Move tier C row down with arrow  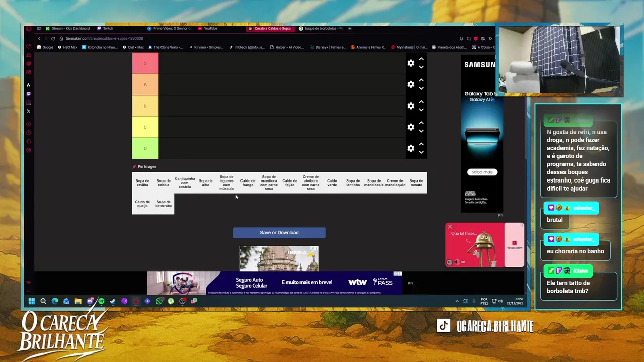(x=421, y=131)
